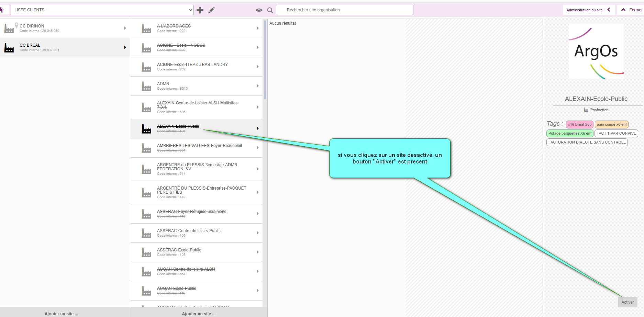Focus the 'Rechercher une organisation' field
Image resolution: width=644 pixels, height=317 pixels.
pyautogui.click(x=345, y=10)
